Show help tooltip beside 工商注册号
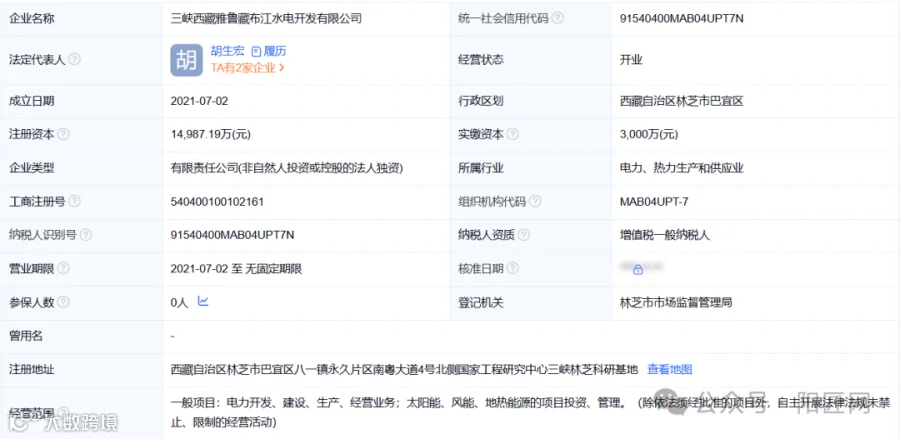Screen dimensions: 900x439 [x=75, y=201]
